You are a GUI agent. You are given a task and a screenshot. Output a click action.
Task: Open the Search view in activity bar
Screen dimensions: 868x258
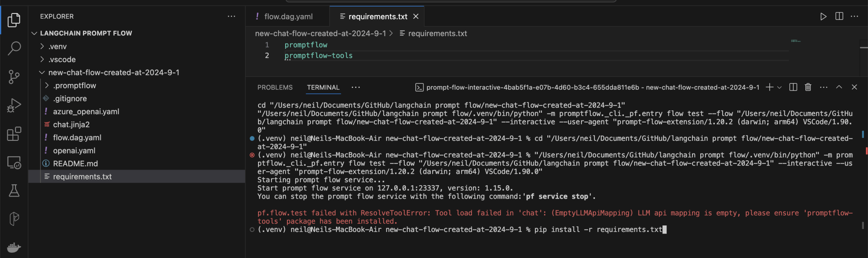(x=14, y=48)
